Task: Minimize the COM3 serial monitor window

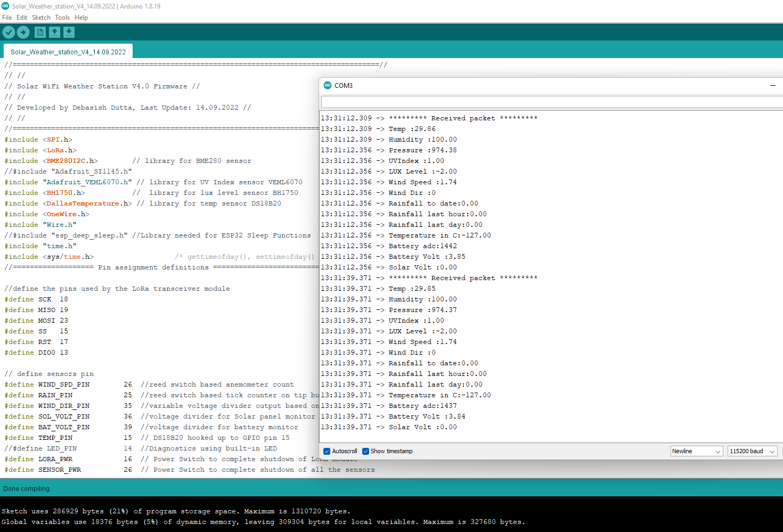Action: pyautogui.click(x=772, y=85)
